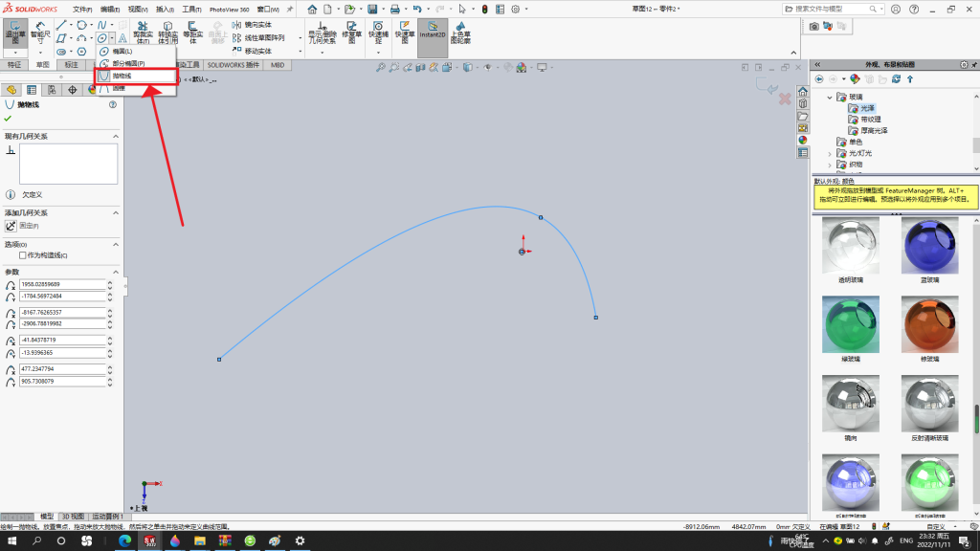Image resolution: width=980 pixels, height=551 pixels.
Task: Open Microsoft Edge from the taskbar
Action: pyautogui.click(x=125, y=540)
